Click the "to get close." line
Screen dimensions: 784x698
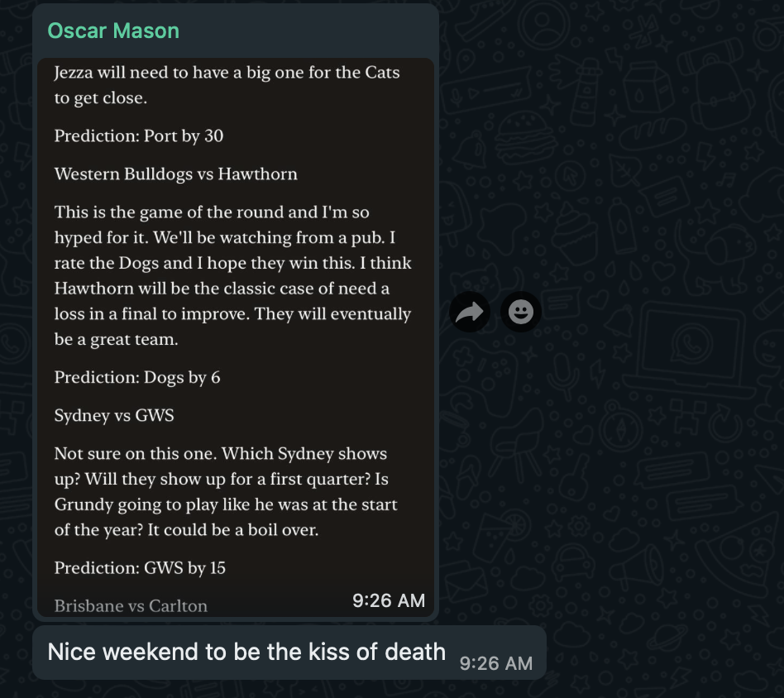click(100, 98)
